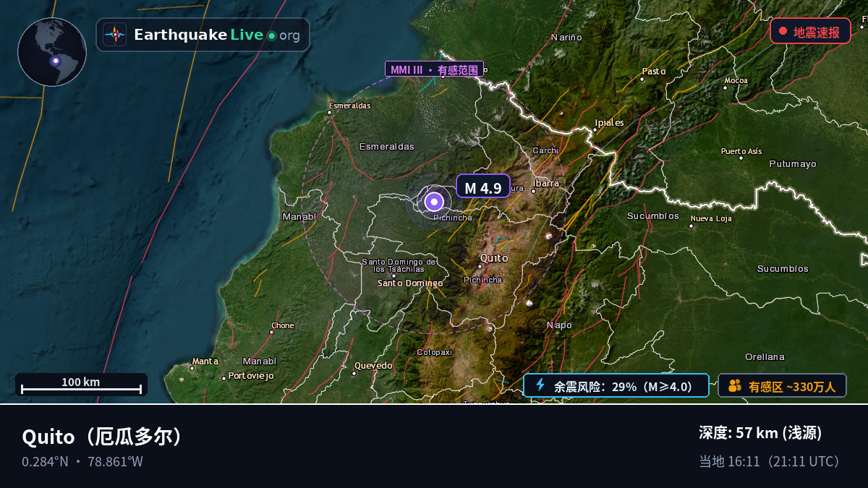Click the Napo region label
The width and height of the screenshot is (868, 488).
(x=559, y=325)
